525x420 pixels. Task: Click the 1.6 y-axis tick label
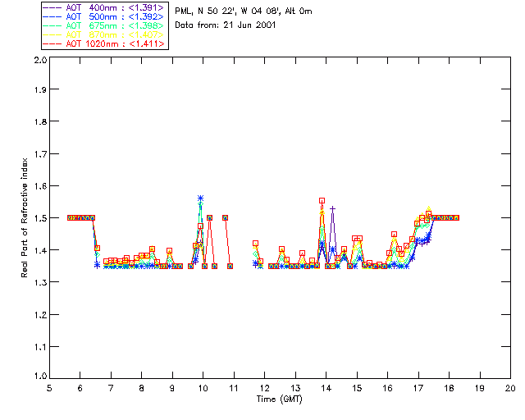[x=40, y=186]
